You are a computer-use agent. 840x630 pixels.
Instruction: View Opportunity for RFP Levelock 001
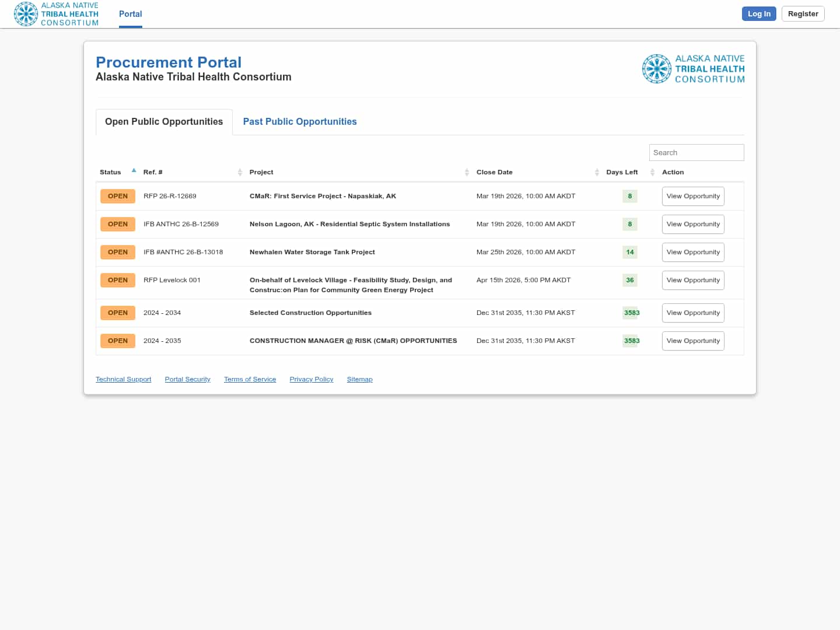pos(693,280)
